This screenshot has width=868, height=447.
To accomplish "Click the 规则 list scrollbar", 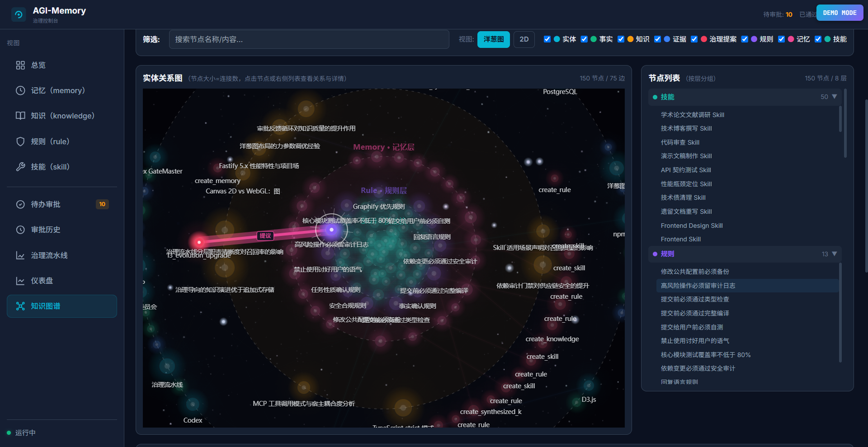I will [x=840, y=313].
